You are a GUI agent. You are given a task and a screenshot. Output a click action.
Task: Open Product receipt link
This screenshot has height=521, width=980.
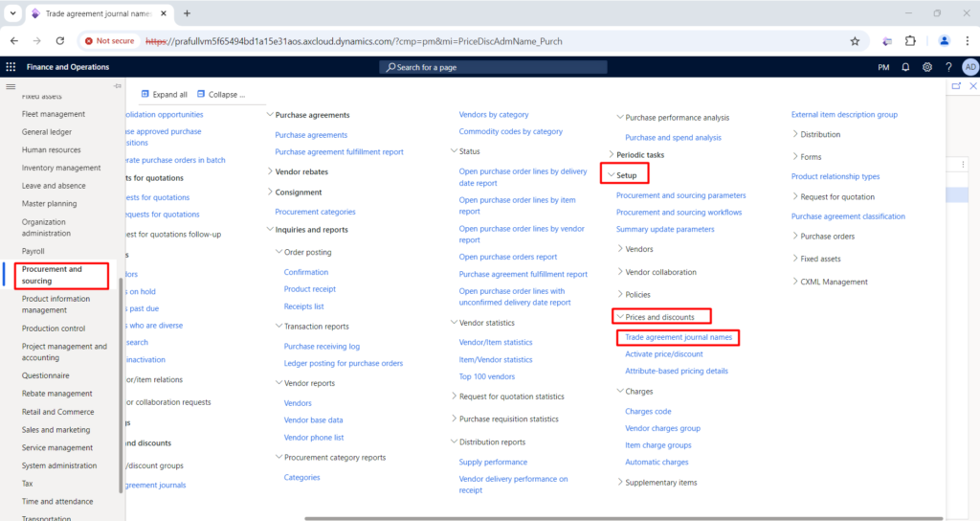click(x=310, y=289)
